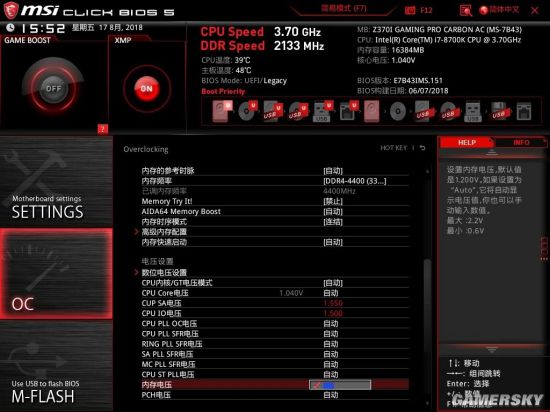Expand 数位电压设置 submenu

(x=164, y=272)
